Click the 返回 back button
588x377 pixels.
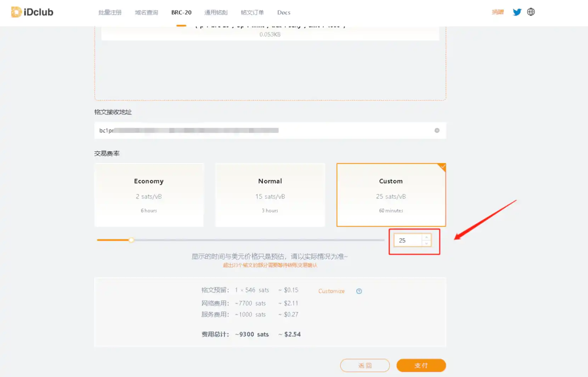pos(365,365)
